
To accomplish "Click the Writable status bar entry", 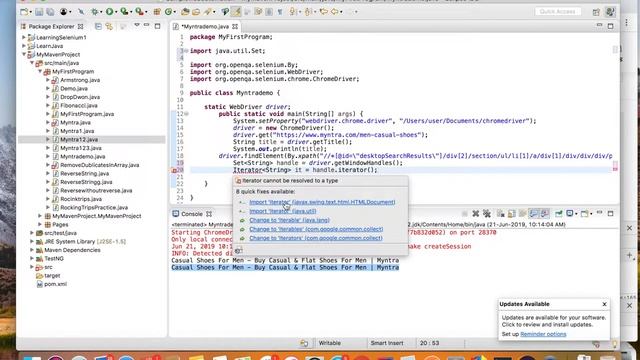I will [x=329, y=343].
